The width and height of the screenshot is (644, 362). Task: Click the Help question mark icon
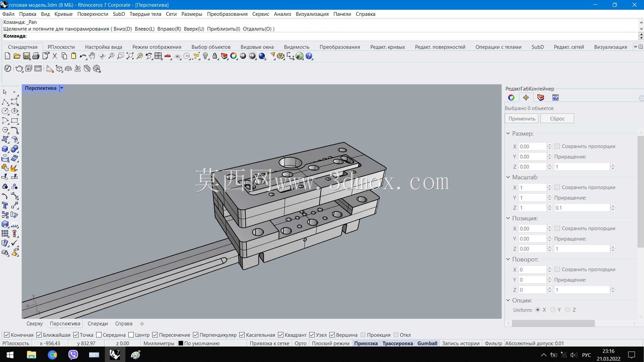(x=309, y=56)
